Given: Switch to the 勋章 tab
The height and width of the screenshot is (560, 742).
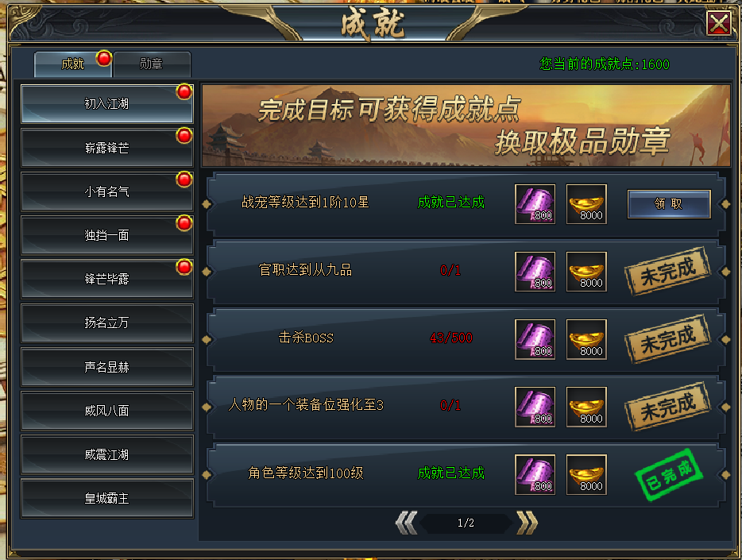Looking at the screenshot, I should pos(152,64).
